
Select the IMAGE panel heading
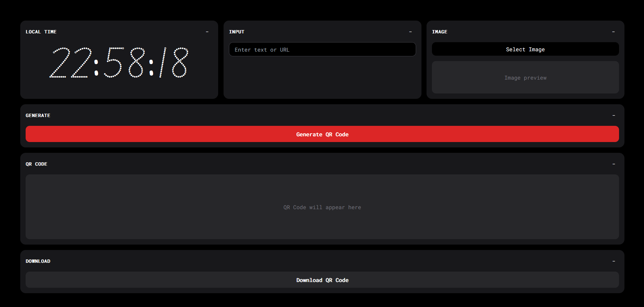[440, 32]
